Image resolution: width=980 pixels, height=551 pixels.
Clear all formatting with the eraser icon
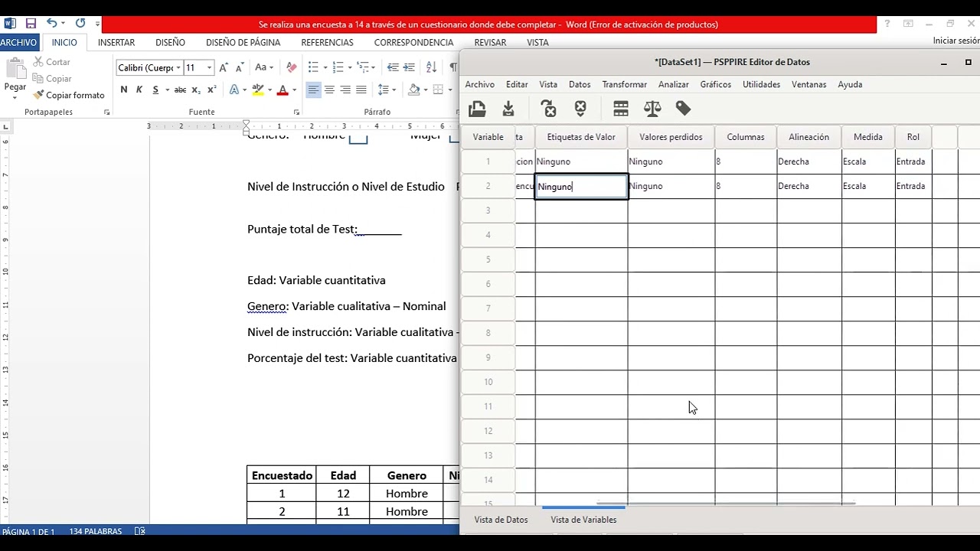tap(291, 67)
